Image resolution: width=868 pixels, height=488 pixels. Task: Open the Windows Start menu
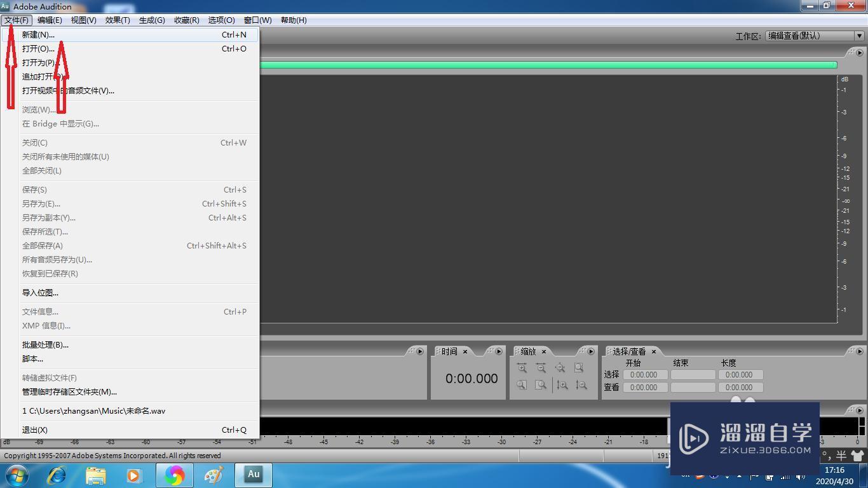16,475
